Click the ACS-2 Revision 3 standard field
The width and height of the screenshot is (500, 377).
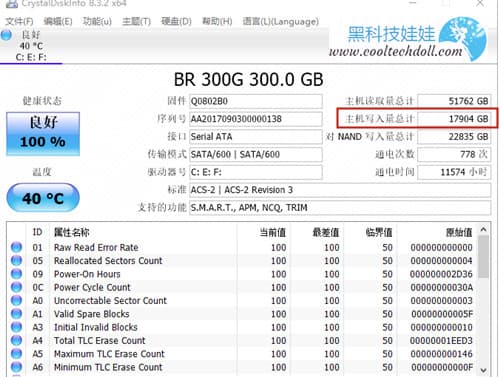(340, 190)
